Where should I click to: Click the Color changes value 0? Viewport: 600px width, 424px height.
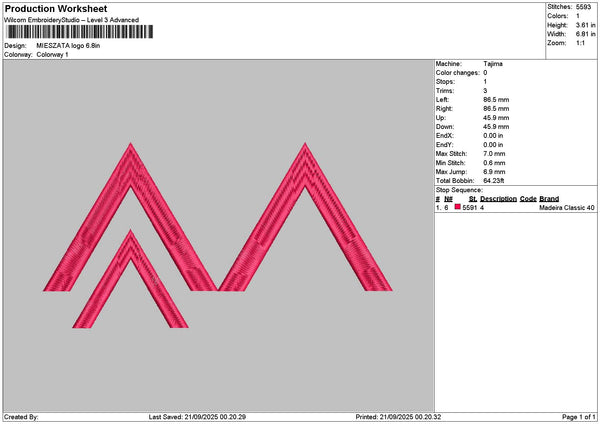[x=485, y=73]
